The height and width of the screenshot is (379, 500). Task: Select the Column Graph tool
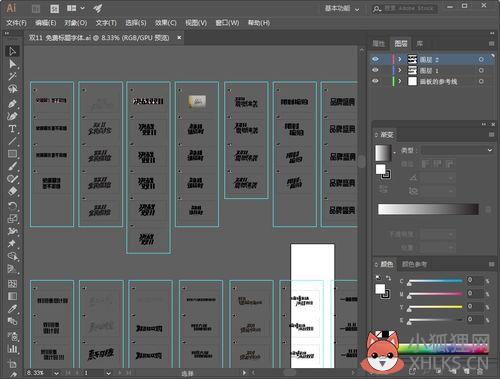tap(12, 349)
